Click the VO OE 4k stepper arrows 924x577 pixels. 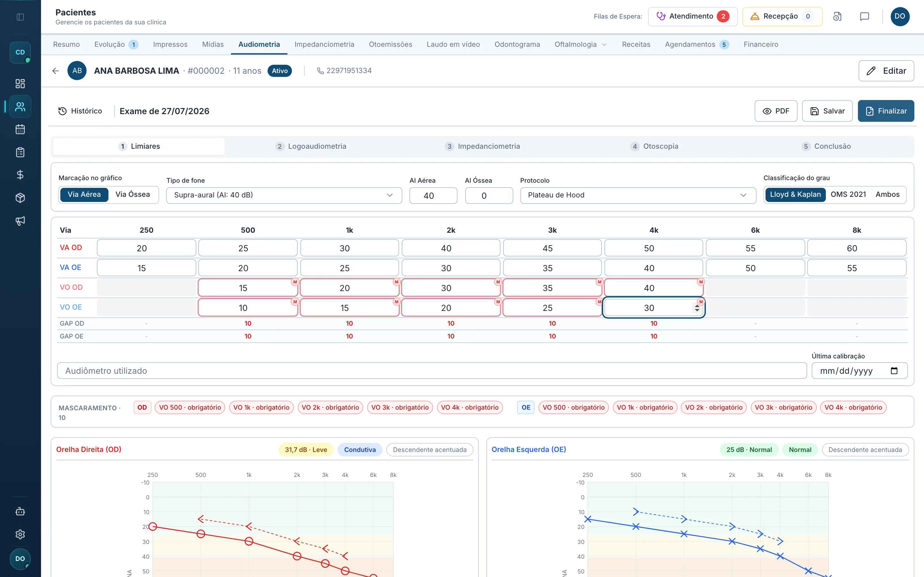[x=697, y=308]
